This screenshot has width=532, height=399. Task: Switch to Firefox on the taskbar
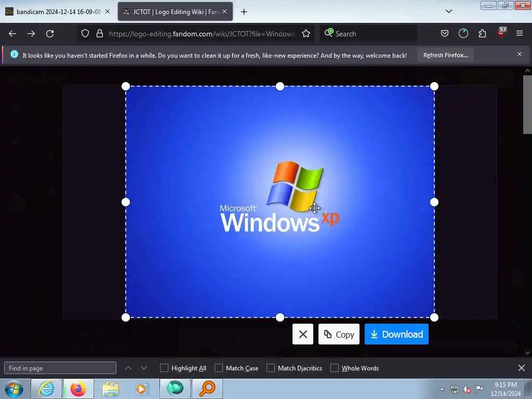[x=78, y=389]
